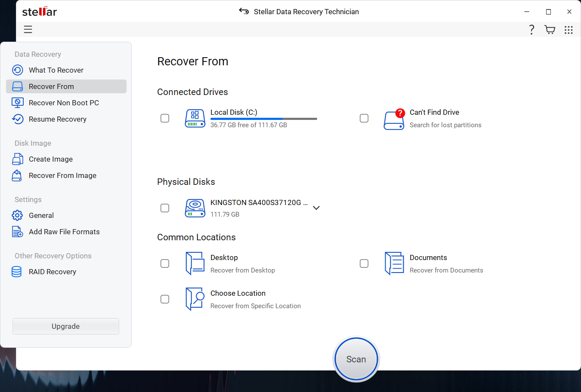Open the hamburger menu
581x392 pixels.
tap(28, 29)
